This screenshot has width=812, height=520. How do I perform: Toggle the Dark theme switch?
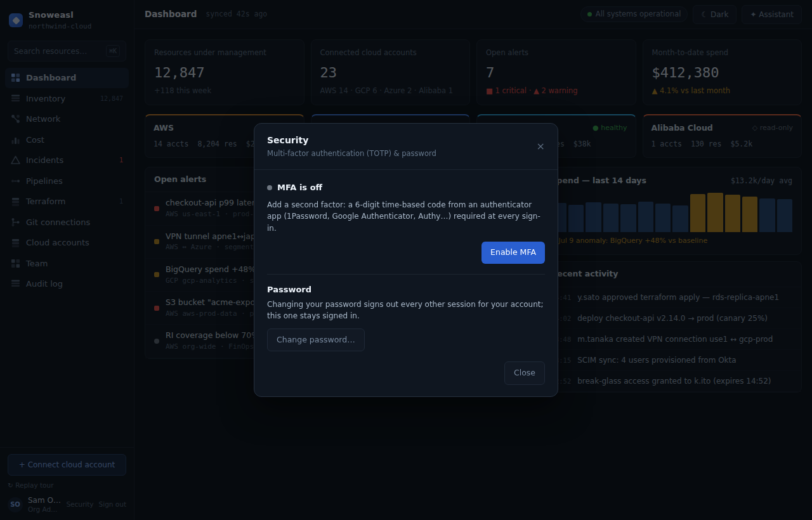(714, 14)
